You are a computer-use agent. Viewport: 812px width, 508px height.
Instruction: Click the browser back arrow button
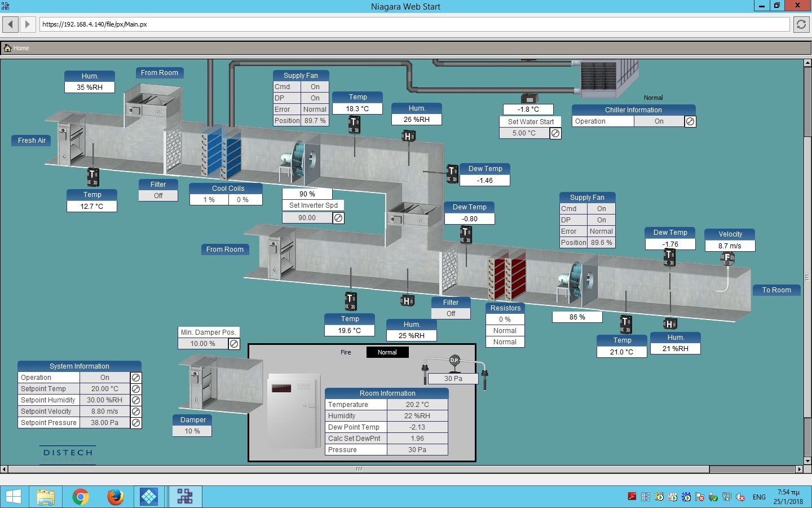(x=10, y=24)
